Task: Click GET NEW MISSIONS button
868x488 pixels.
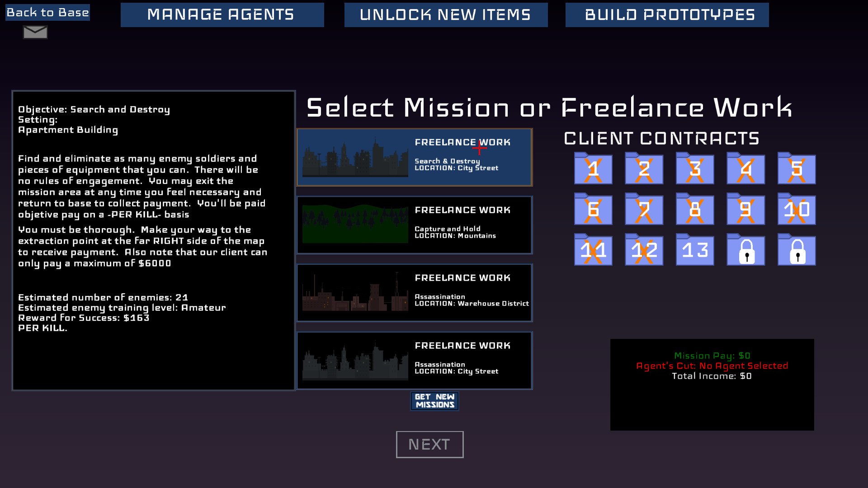Action: [x=434, y=400]
